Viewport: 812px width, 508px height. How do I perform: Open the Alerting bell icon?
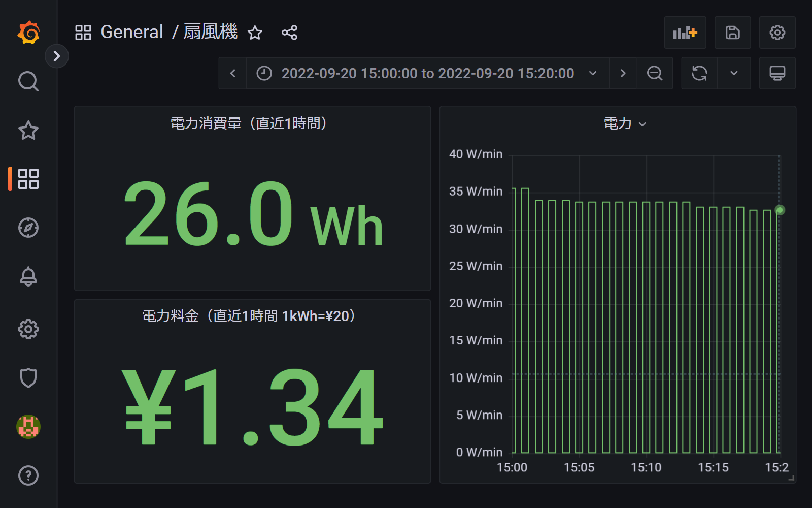(28, 276)
